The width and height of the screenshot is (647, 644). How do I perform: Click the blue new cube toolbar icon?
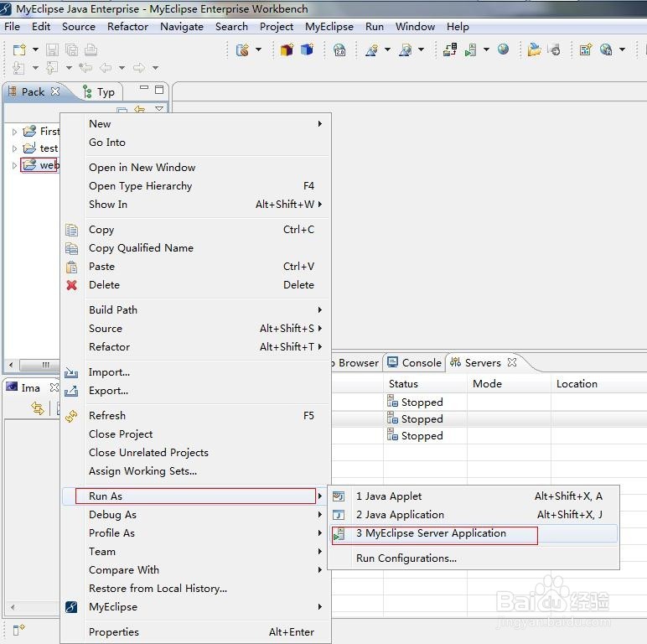point(307,49)
